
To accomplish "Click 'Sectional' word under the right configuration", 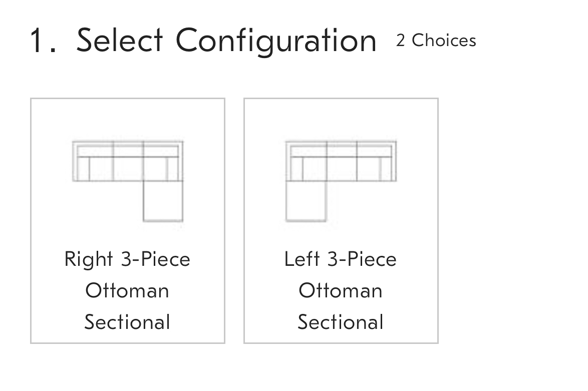I will pos(128,322).
